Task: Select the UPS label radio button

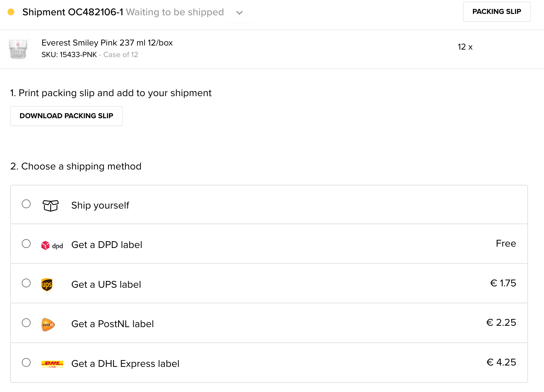Action: (x=26, y=283)
